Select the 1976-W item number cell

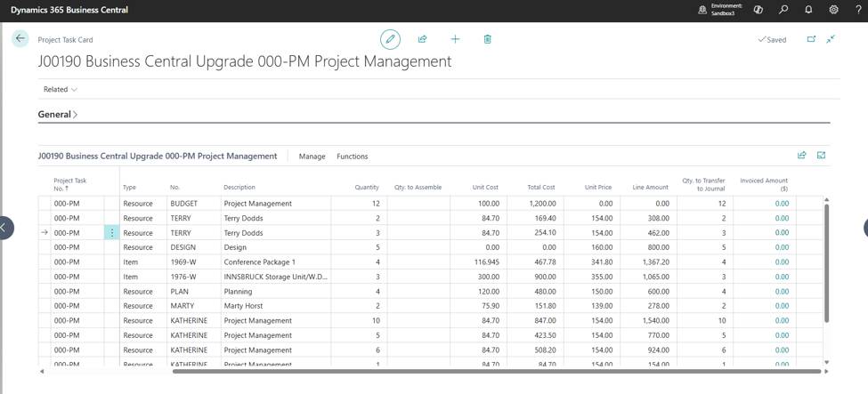click(194, 277)
